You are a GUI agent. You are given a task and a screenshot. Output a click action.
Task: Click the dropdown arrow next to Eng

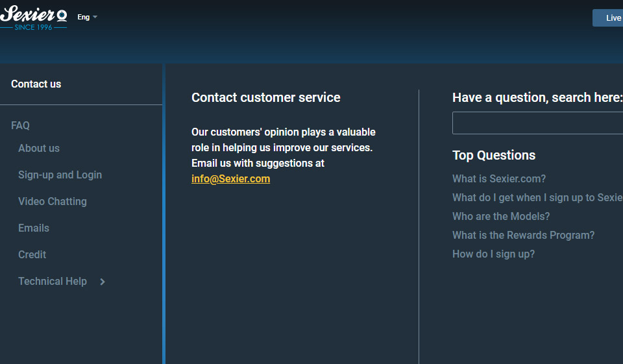95,18
